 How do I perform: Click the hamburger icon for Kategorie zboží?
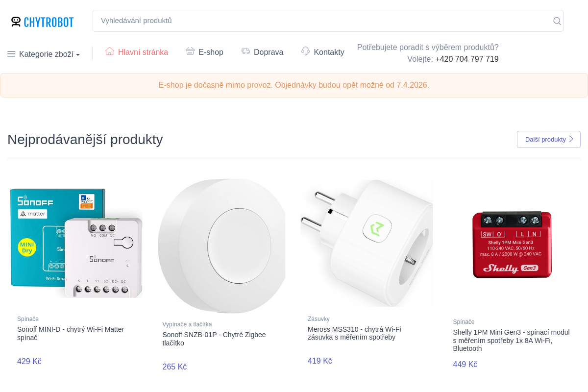(11, 54)
